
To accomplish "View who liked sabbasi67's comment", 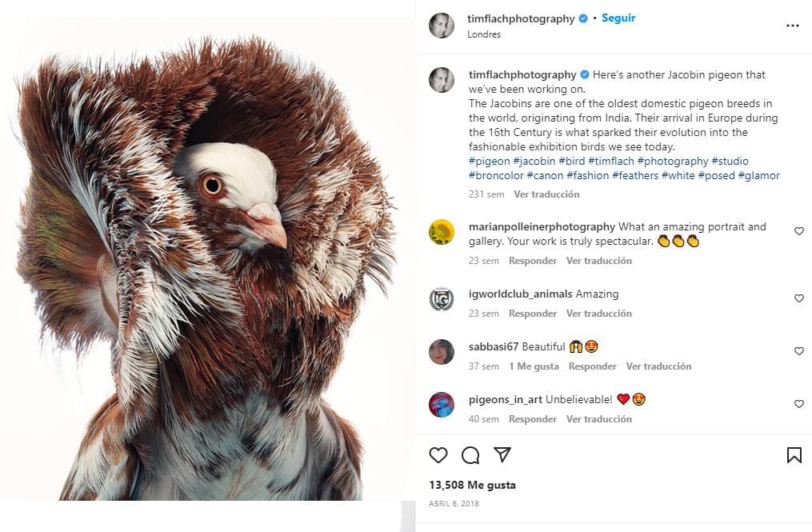I will (x=534, y=366).
